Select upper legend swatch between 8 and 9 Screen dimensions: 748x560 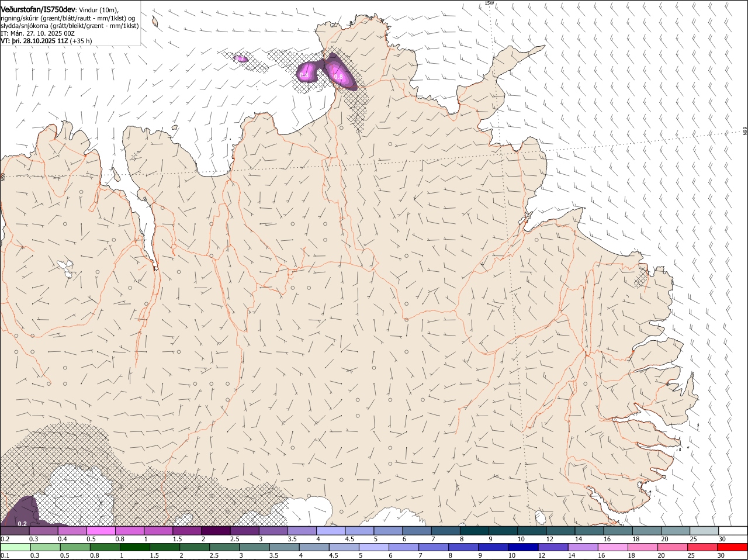pos(475,531)
